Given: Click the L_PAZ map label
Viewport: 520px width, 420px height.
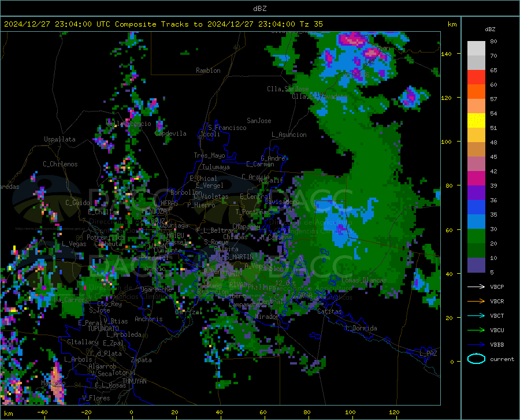Looking at the screenshot, I should 428,354.
